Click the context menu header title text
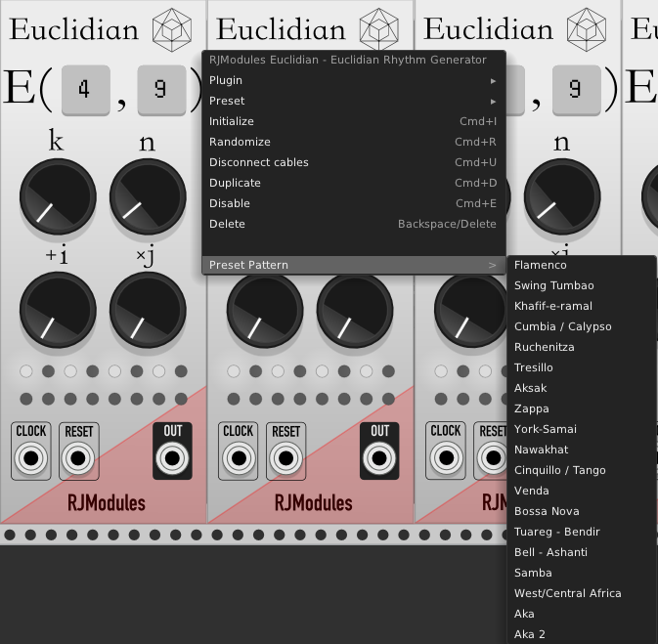The width and height of the screenshot is (658, 644). pyautogui.click(x=348, y=60)
